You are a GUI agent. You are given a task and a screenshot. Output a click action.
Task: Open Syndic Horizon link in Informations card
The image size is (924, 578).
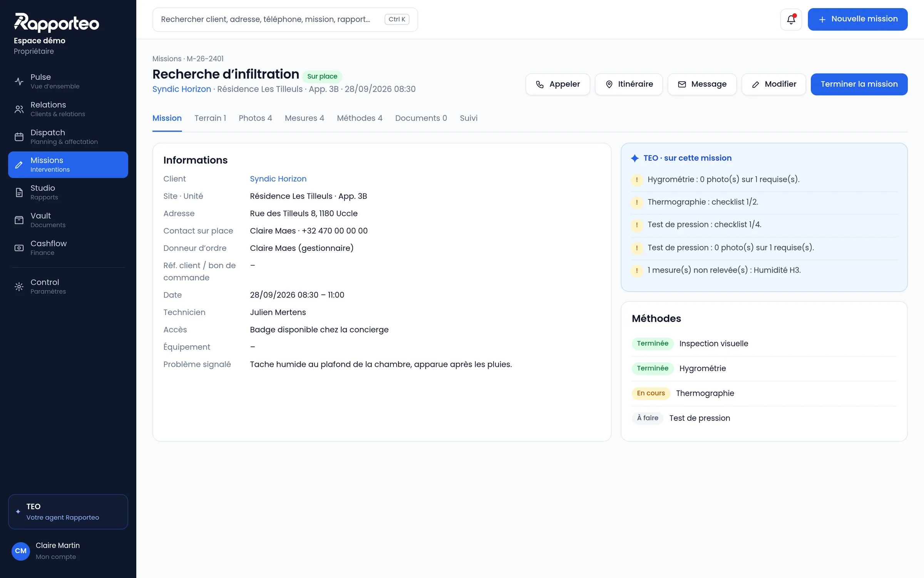click(278, 179)
